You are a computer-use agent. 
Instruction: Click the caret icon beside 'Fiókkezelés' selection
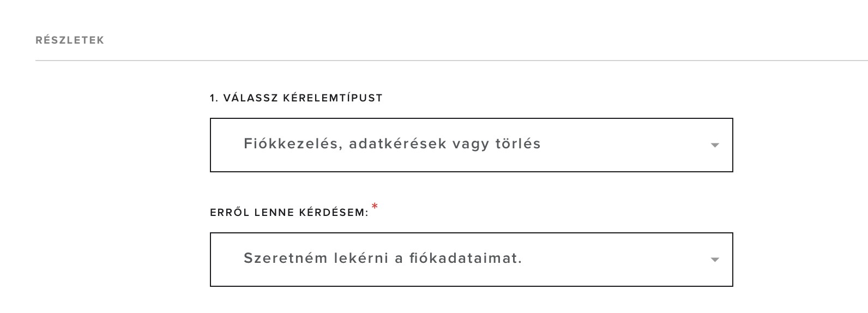pyautogui.click(x=715, y=145)
